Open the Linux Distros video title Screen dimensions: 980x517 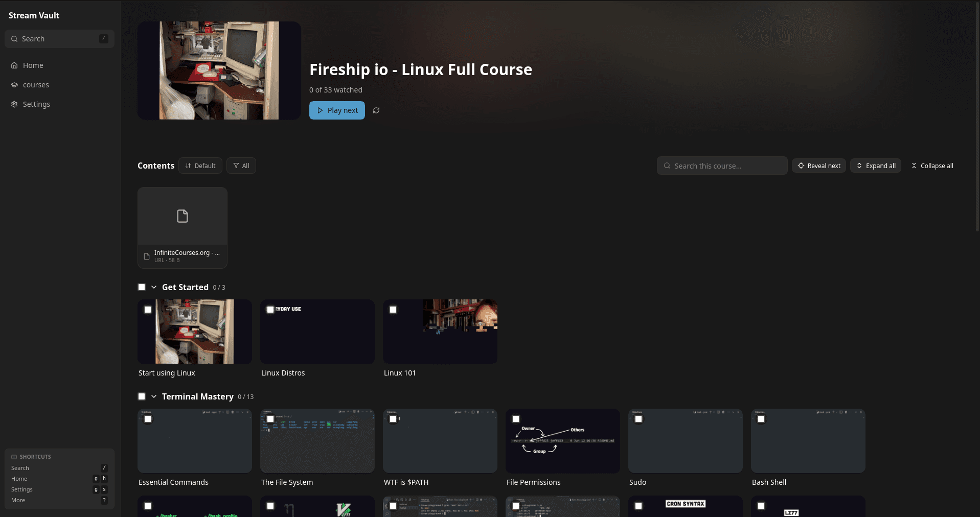pyautogui.click(x=283, y=373)
